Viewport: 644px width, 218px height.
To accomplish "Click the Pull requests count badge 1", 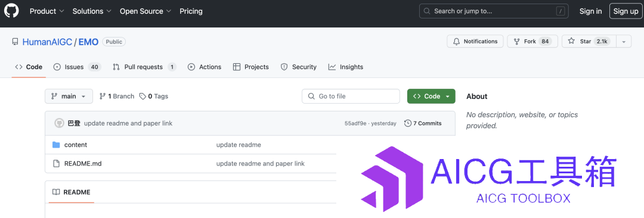I will click(x=172, y=67).
